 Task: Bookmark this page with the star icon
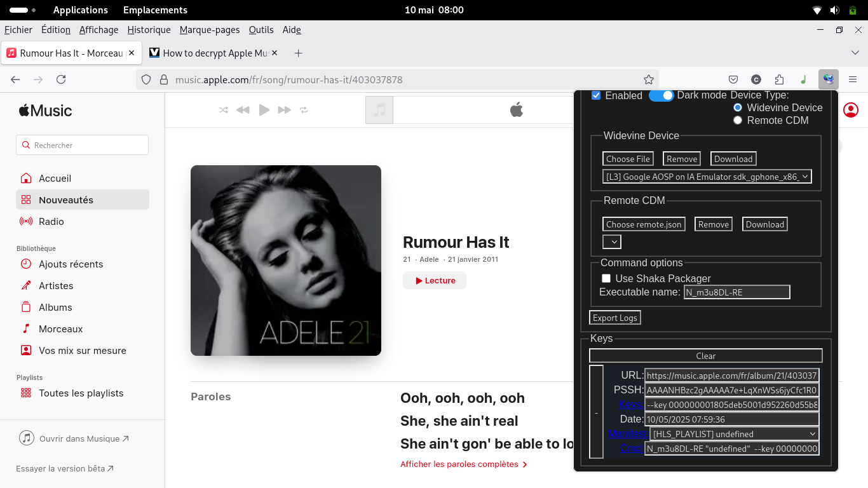[648, 79]
